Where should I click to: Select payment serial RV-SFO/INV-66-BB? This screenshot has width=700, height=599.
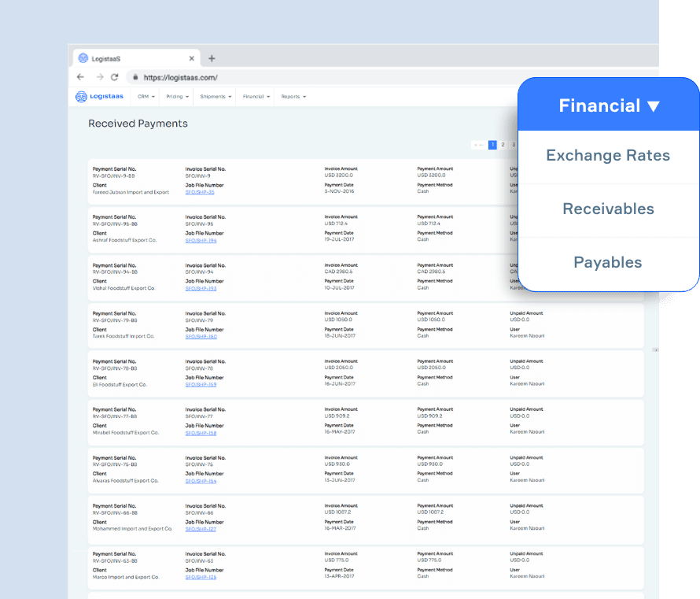tap(115, 512)
